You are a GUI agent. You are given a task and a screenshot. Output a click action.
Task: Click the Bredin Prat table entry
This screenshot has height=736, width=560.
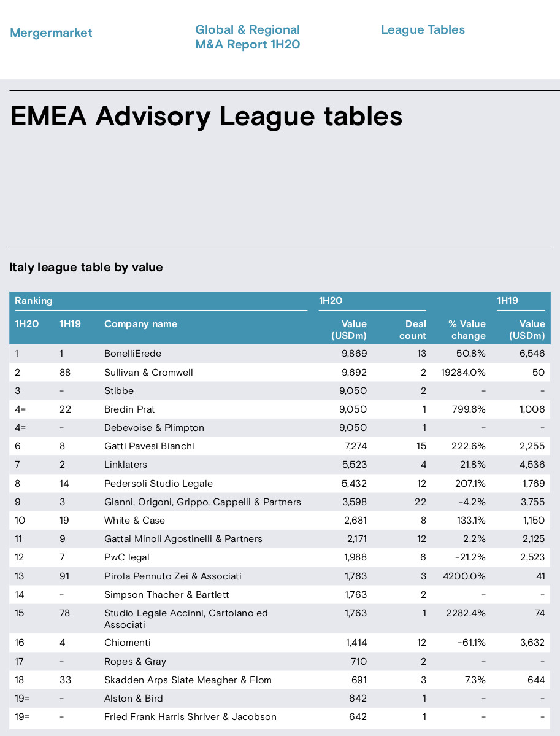pos(129,409)
